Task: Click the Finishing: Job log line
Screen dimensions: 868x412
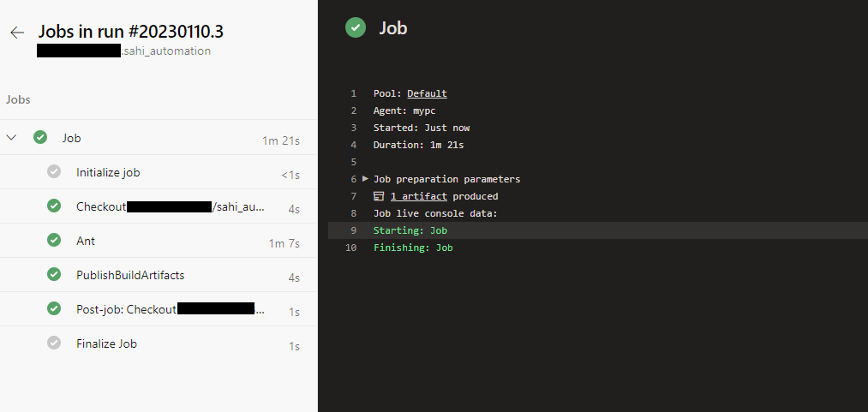Action: coord(413,248)
